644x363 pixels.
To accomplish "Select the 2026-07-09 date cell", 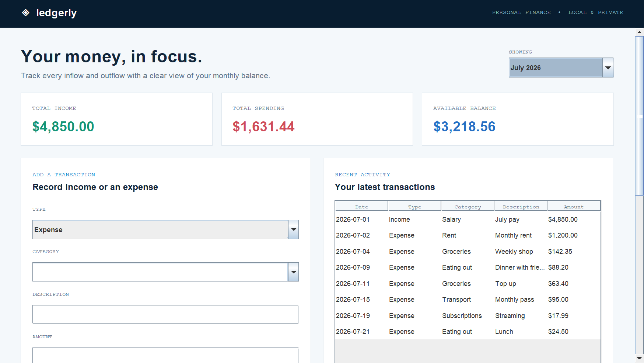I will [361, 267].
